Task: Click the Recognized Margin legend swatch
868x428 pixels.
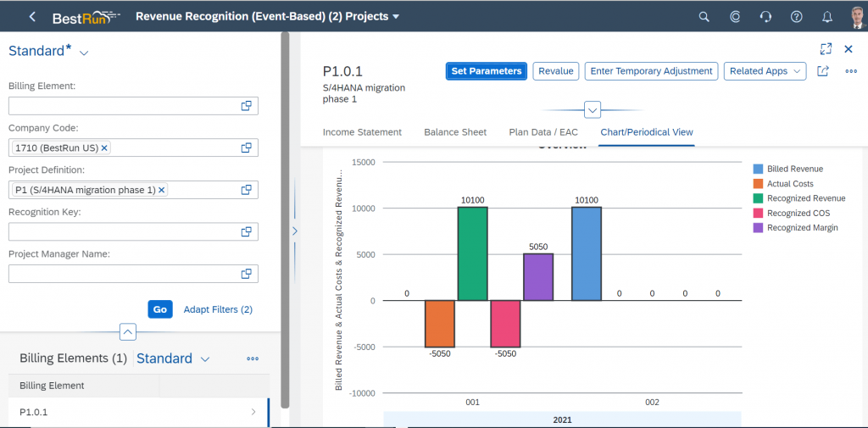Action: (x=758, y=228)
